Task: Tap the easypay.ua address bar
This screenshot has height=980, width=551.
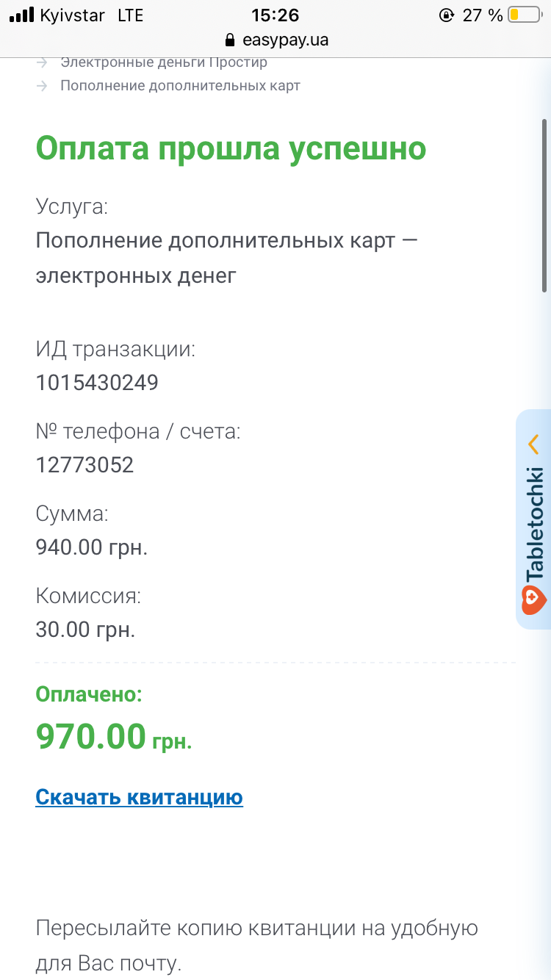Action: tap(275, 40)
